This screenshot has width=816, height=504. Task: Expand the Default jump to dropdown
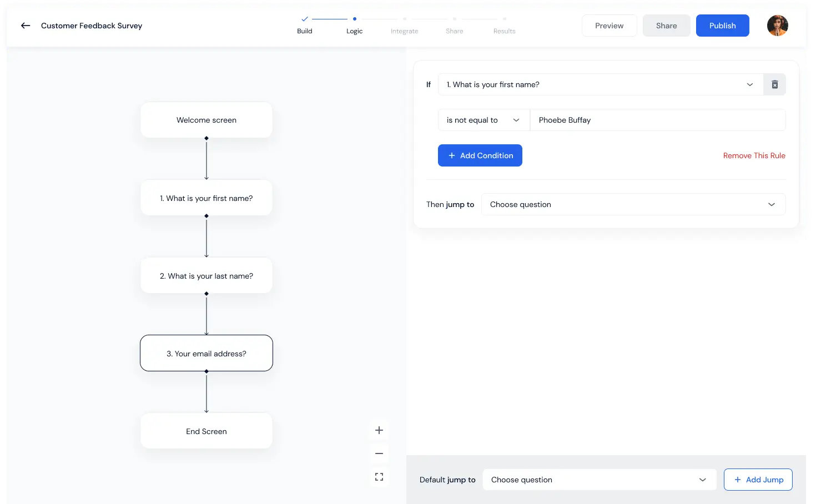599,480
